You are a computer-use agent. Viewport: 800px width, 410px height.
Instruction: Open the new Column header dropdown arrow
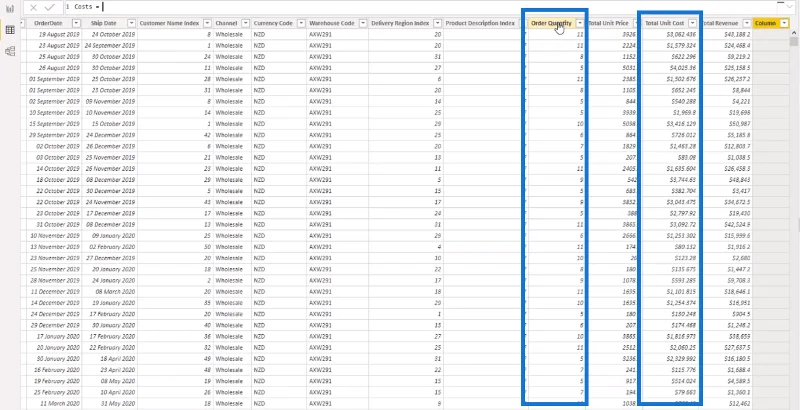[x=784, y=23]
